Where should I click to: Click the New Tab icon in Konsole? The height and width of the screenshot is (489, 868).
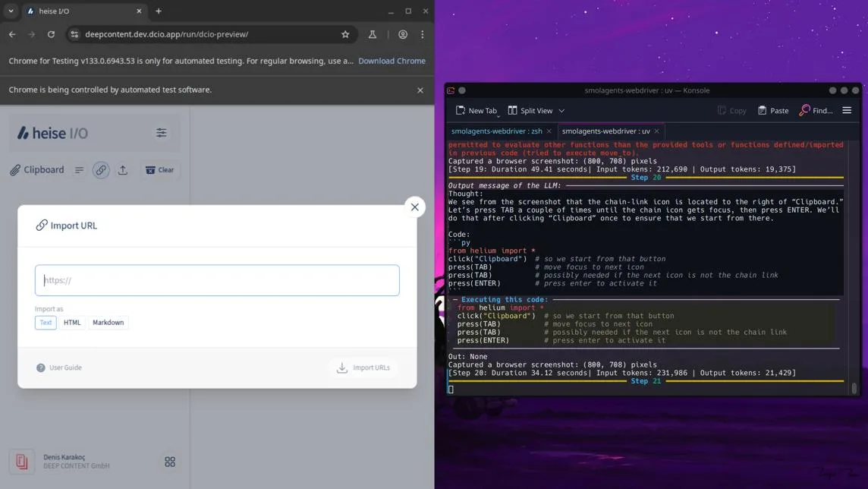coord(461,110)
